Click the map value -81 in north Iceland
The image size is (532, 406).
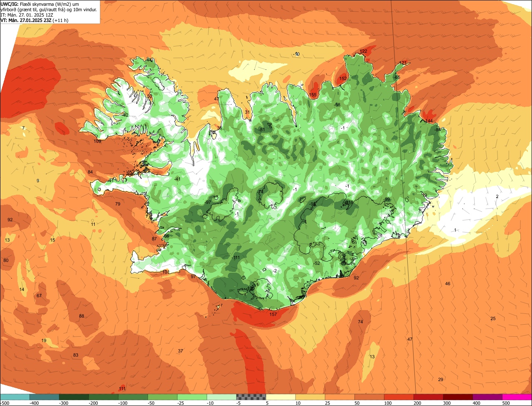click(262, 130)
